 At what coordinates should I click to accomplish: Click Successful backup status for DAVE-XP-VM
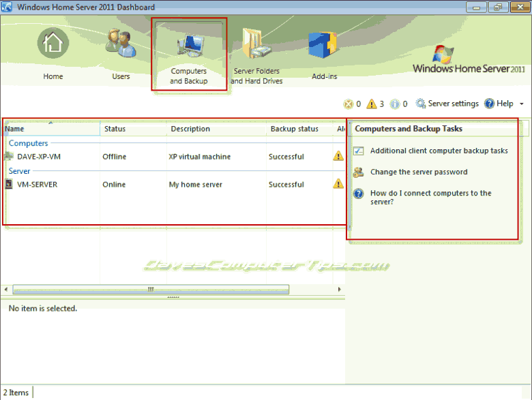pyautogui.click(x=286, y=157)
